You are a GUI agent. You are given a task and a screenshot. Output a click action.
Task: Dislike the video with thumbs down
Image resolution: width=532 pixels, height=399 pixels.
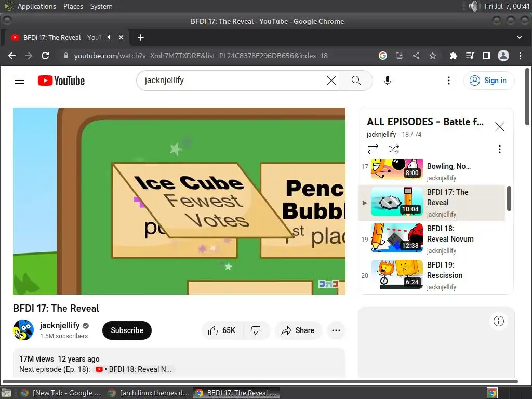pos(256,330)
